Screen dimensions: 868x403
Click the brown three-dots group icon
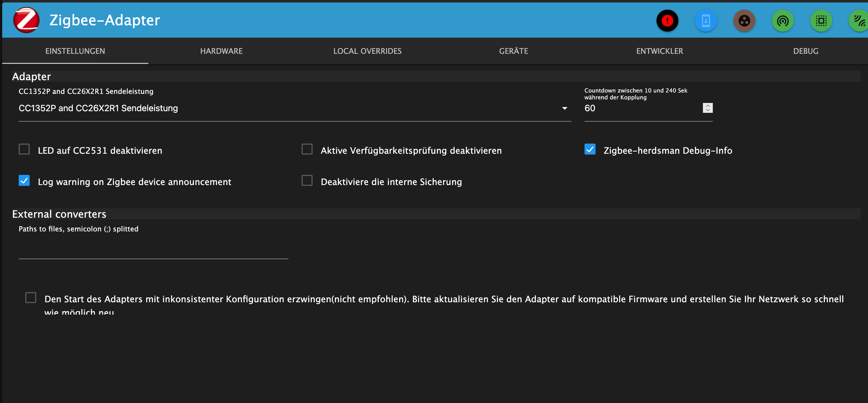coord(744,21)
